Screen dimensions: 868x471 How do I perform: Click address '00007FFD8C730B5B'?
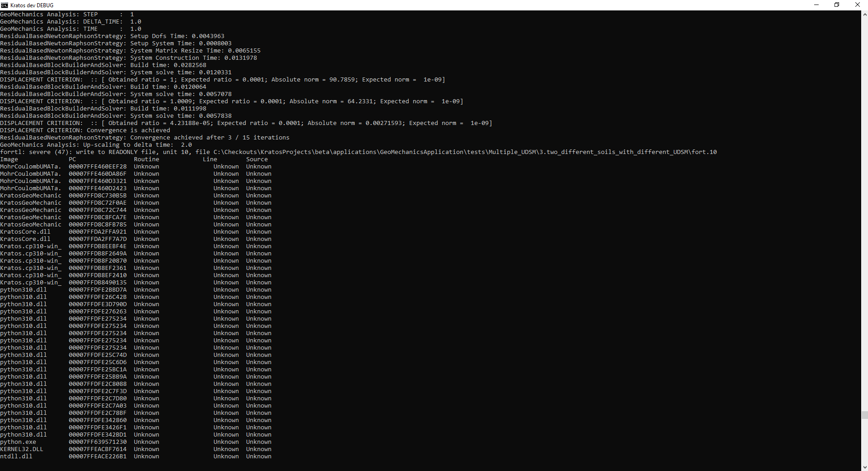point(98,196)
